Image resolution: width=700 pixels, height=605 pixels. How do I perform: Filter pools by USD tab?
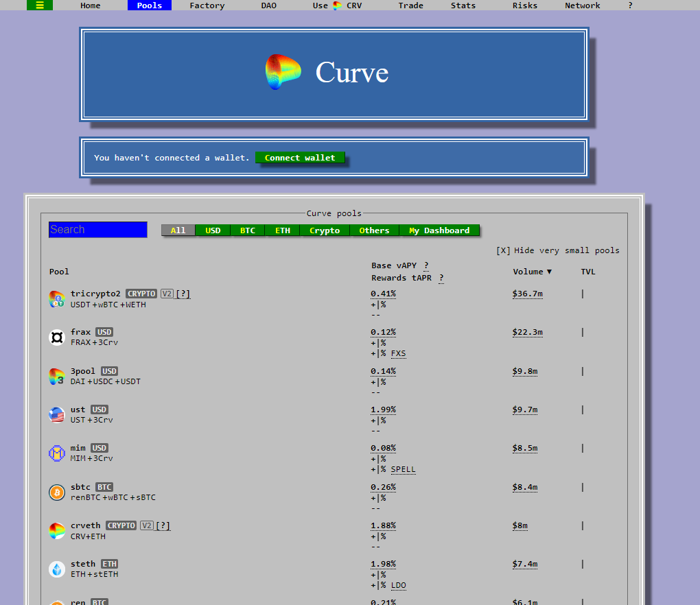pyautogui.click(x=213, y=230)
